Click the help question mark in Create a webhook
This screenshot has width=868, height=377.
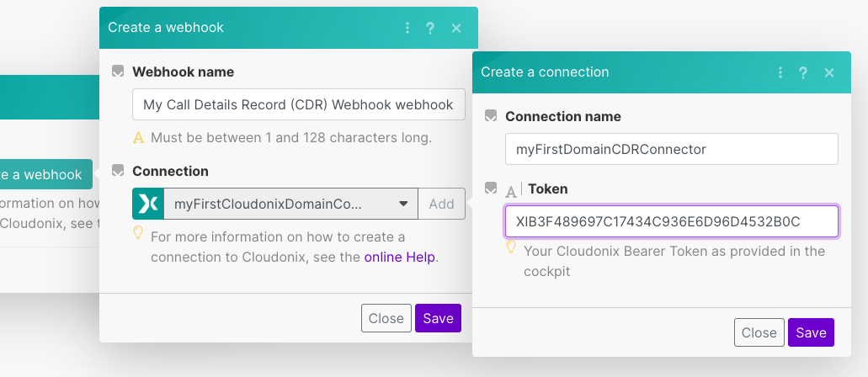coord(430,28)
